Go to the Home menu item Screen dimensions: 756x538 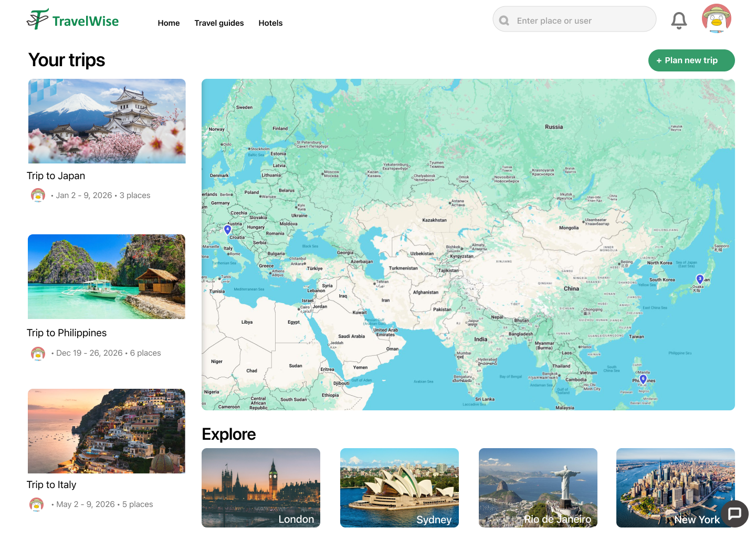169,23
